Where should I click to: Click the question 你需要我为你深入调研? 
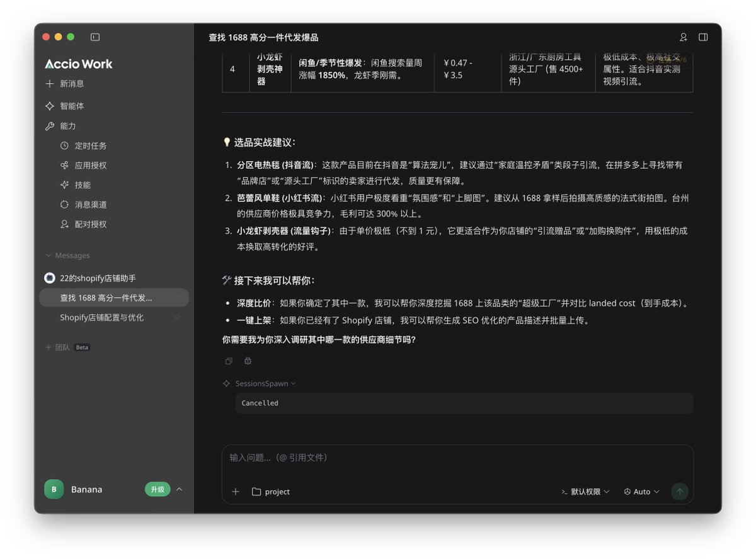pyautogui.click(x=319, y=340)
